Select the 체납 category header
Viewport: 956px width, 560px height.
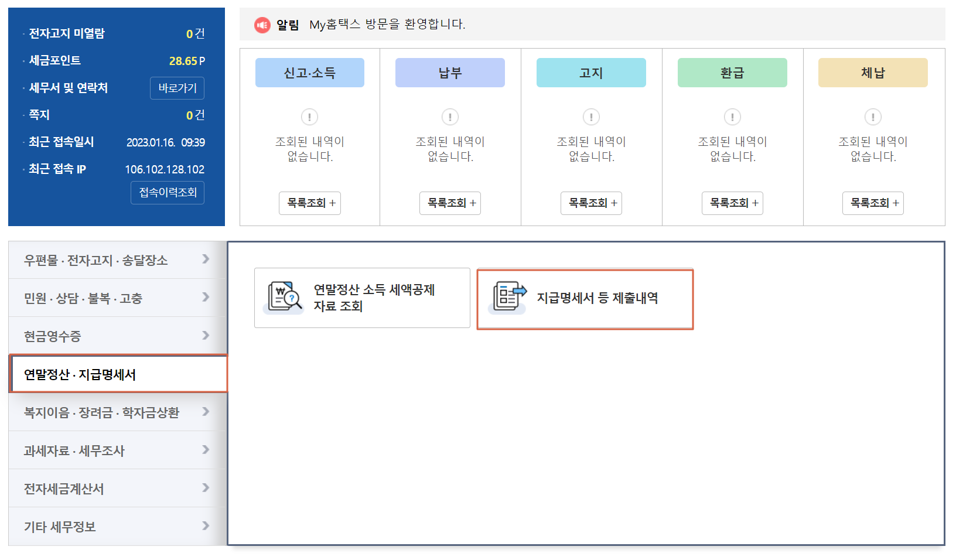tap(873, 73)
